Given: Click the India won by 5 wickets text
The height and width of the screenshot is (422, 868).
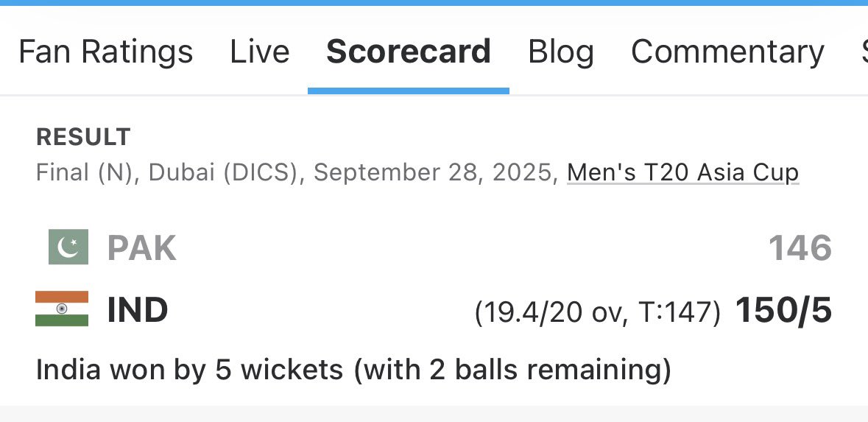Looking at the screenshot, I should pyautogui.click(x=353, y=370).
